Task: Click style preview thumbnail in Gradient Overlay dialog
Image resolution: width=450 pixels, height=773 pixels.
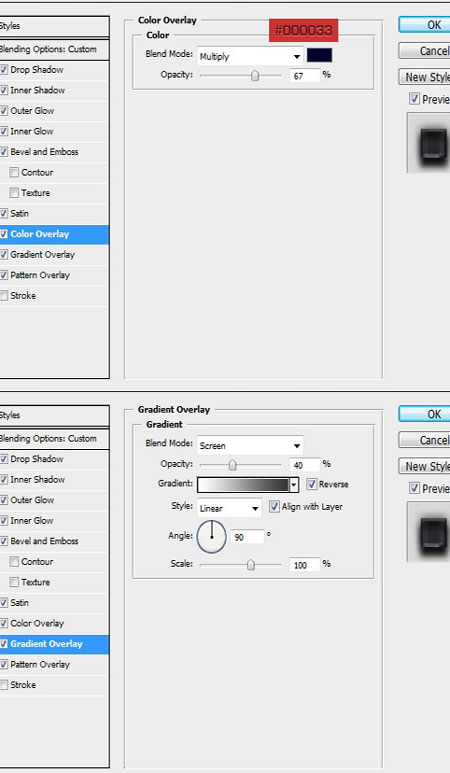Action: point(429,532)
